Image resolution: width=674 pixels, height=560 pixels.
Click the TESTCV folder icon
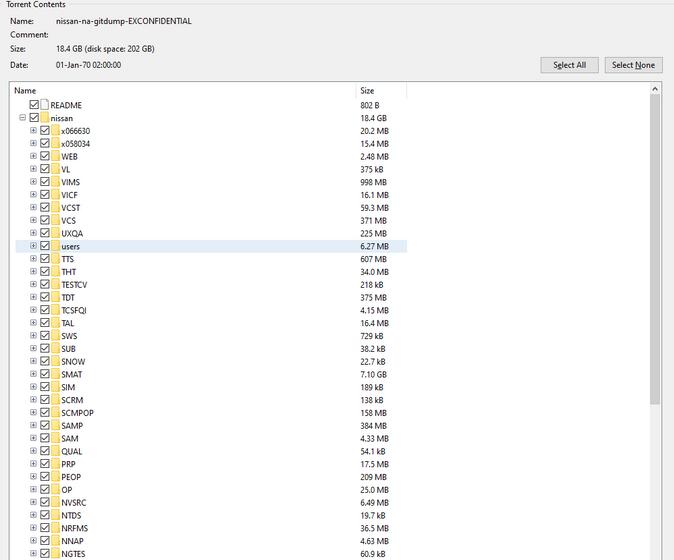[56, 285]
